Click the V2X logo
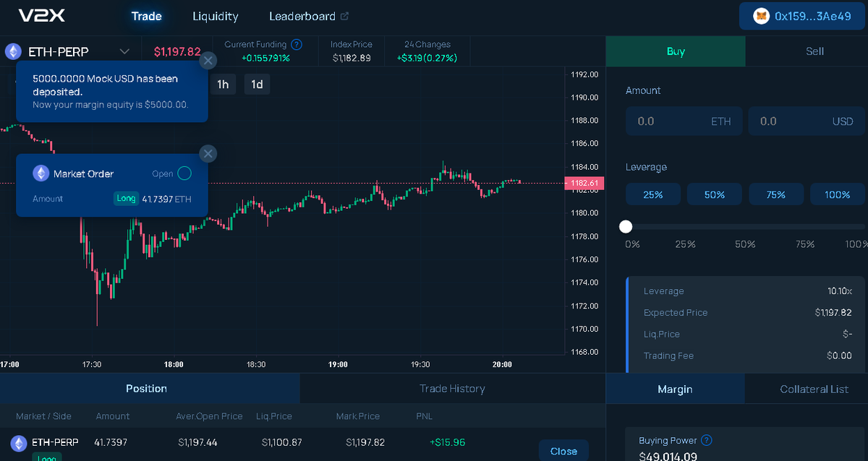This screenshot has width=868, height=461. 43,16
